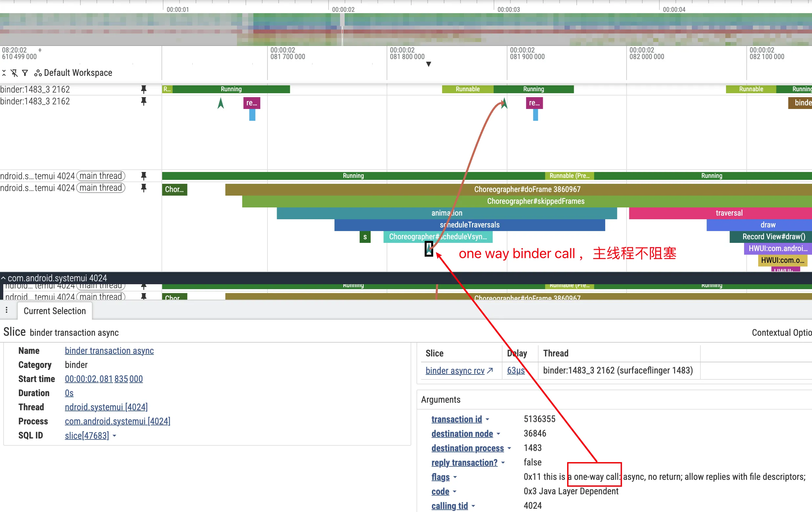Toggle pin on second binder:1483_3 track

coord(144,101)
